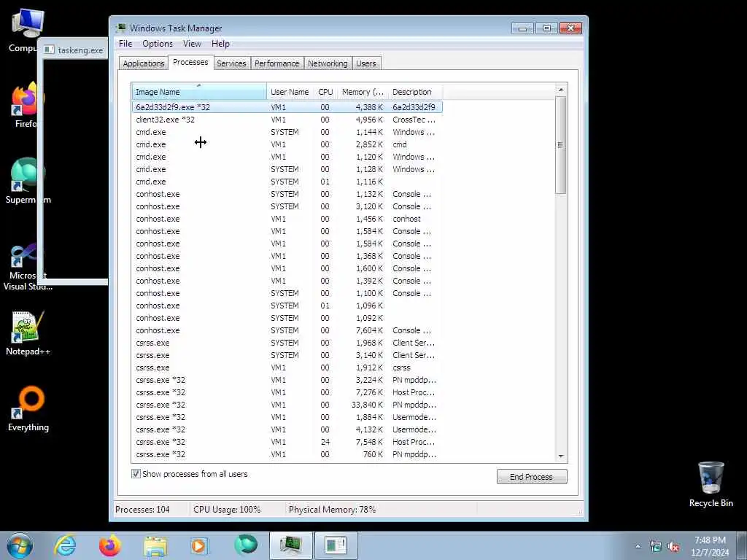Select cmd.exe with CPU 01

(287, 182)
